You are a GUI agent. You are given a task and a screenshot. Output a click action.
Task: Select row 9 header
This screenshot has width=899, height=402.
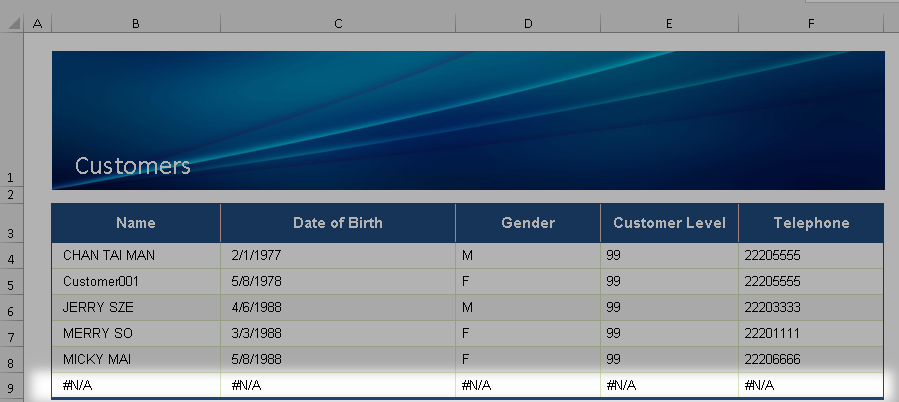(12, 389)
